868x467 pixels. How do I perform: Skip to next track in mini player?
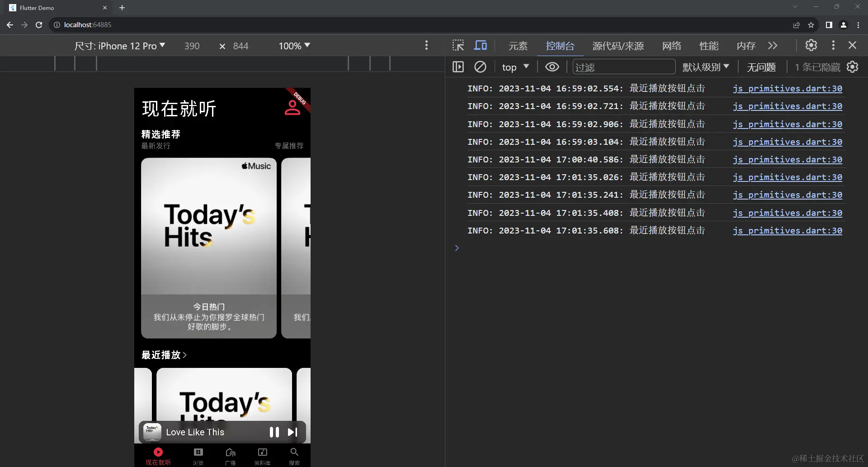[x=292, y=432]
